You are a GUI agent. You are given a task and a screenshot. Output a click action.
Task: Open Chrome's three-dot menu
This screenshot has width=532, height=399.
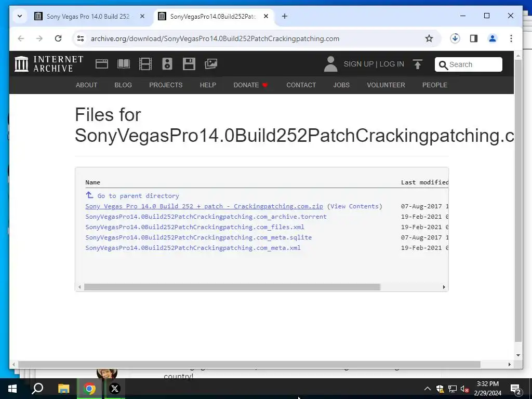[511, 38]
